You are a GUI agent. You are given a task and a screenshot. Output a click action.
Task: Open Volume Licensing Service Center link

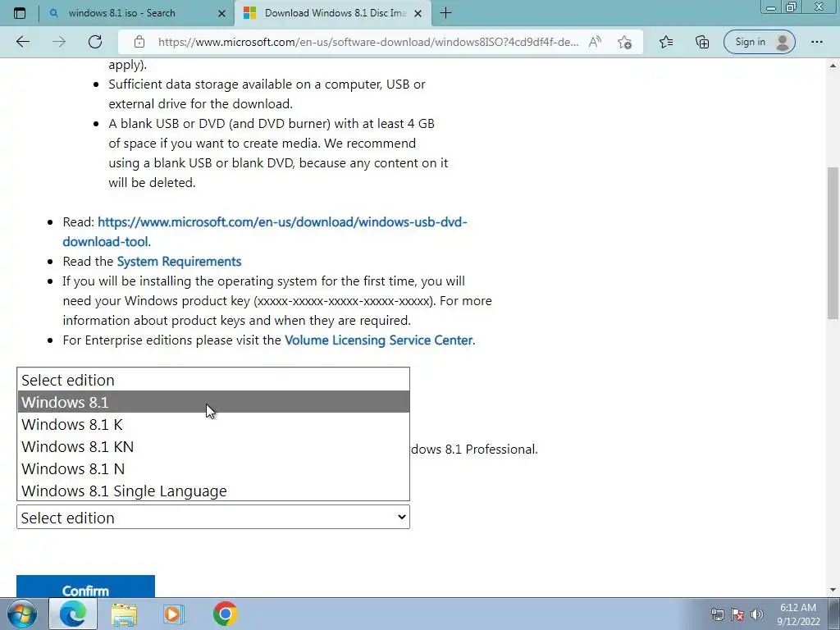pyautogui.click(x=379, y=340)
